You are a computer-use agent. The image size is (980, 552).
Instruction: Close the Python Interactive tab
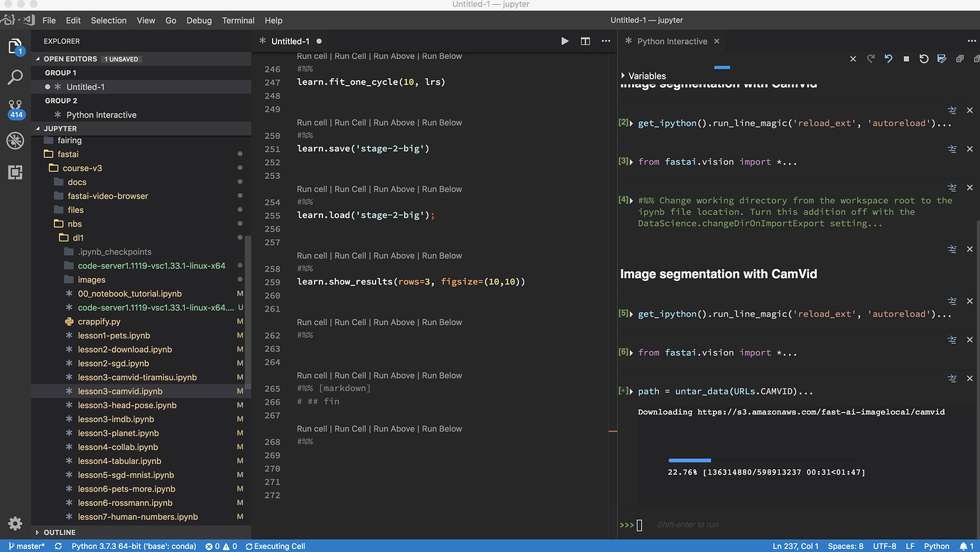point(717,41)
